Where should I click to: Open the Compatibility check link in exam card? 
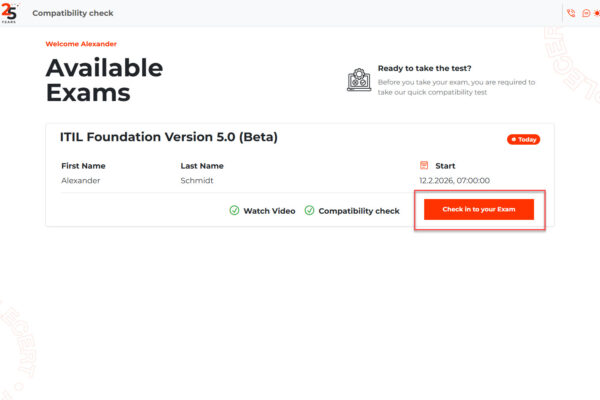(359, 211)
